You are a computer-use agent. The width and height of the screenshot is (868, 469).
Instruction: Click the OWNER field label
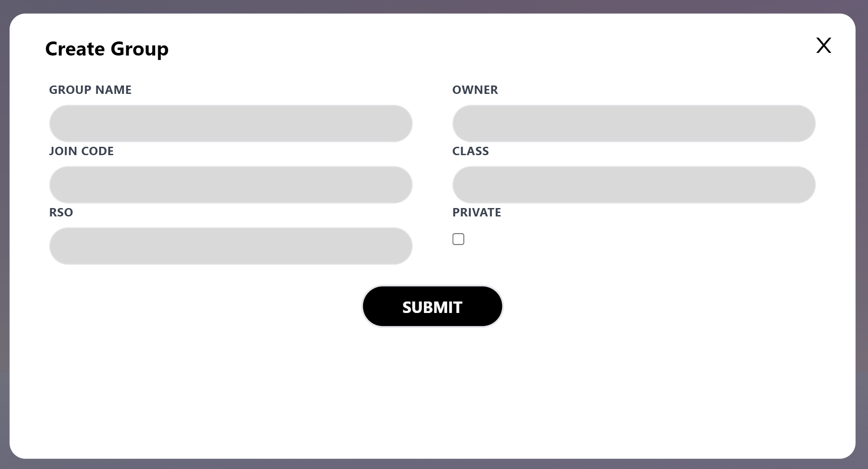tap(475, 90)
